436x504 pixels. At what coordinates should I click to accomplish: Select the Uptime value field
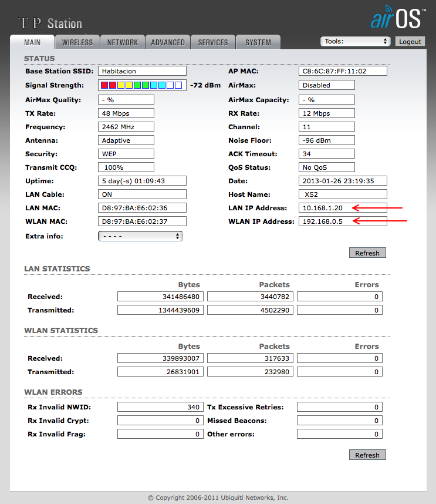(x=142, y=181)
